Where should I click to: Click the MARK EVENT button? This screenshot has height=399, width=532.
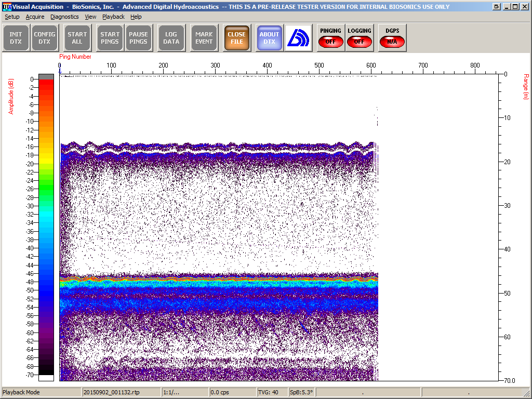pyautogui.click(x=204, y=38)
